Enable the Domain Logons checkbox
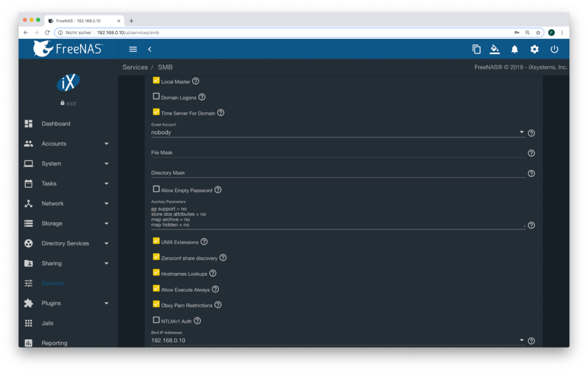Viewport: 588px width, 372px height. pyautogui.click(x=156, y=96)
